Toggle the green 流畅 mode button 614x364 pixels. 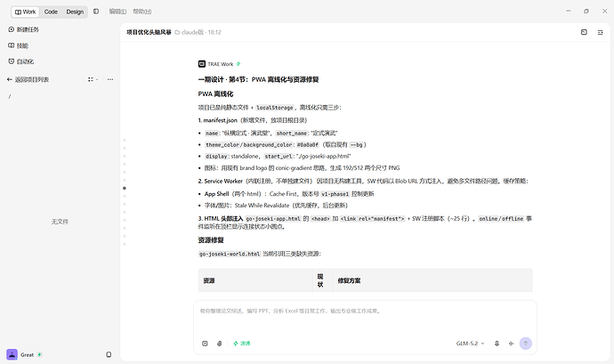point(242,344)
